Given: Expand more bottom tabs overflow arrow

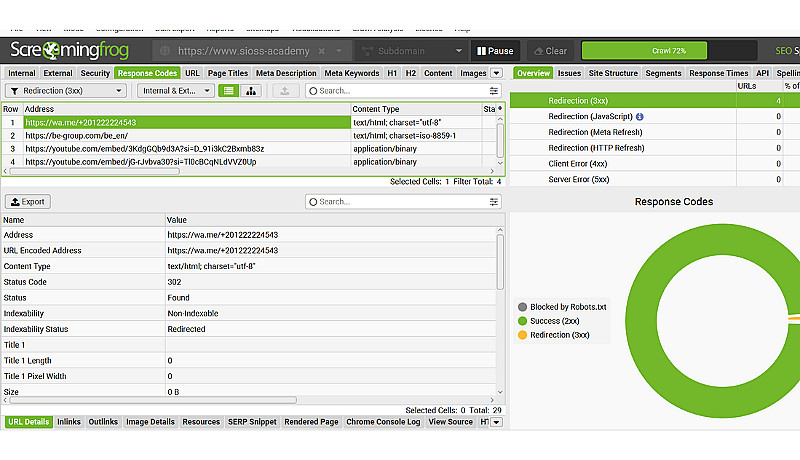Looking at the screenshot, I should [496, 422].
